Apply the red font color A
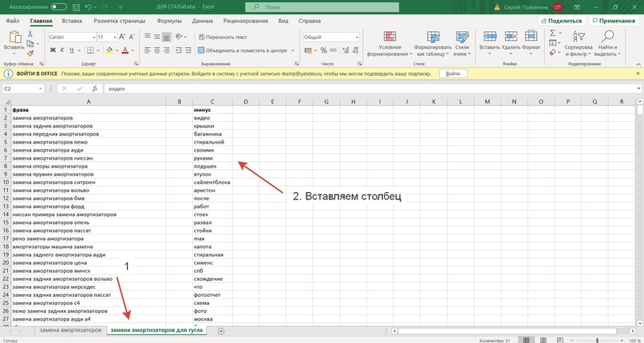644x343 pixels. (125, 50)
